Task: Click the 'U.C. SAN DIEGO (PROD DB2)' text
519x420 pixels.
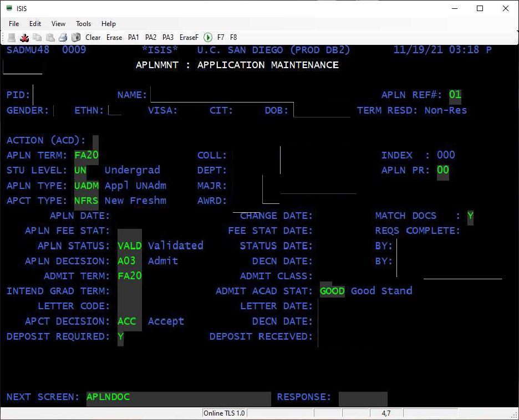Action: [273, 50]
